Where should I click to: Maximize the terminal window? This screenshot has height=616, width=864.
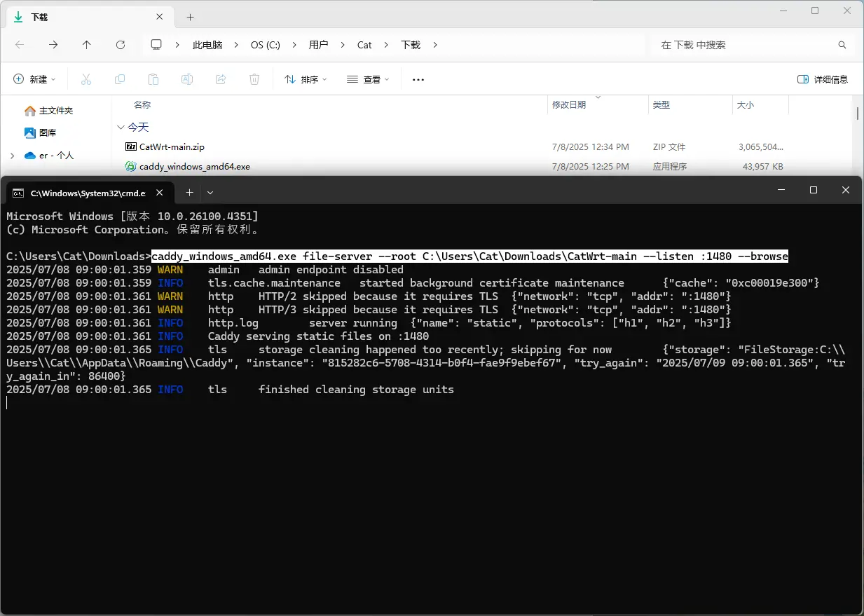814,190
